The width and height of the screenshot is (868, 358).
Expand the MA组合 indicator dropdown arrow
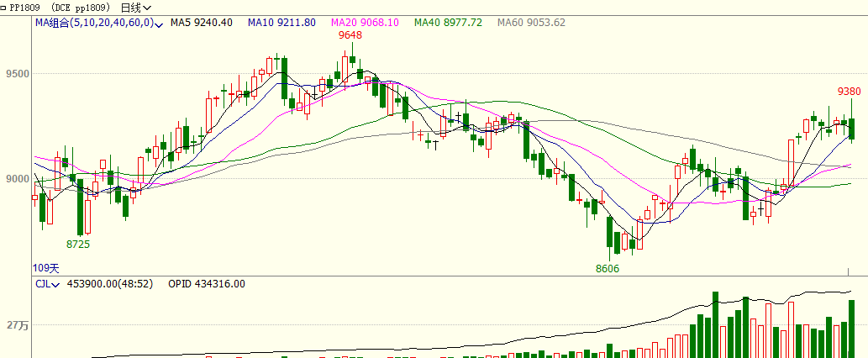(x=159, y=24)
